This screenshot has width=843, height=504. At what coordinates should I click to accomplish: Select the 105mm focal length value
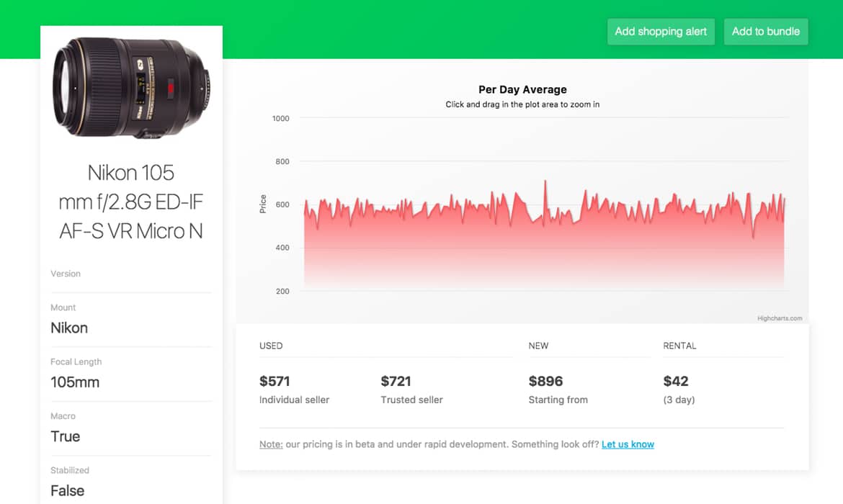tap(75, 382)
